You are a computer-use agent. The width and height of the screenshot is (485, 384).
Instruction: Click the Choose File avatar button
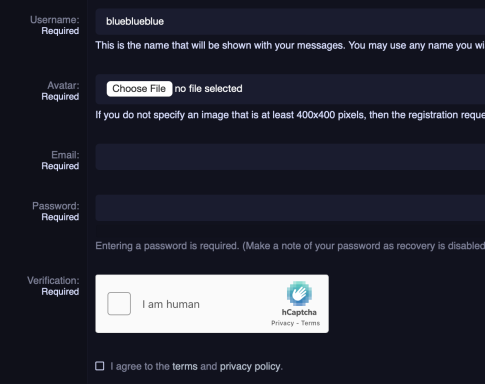(x=139, y=89)
